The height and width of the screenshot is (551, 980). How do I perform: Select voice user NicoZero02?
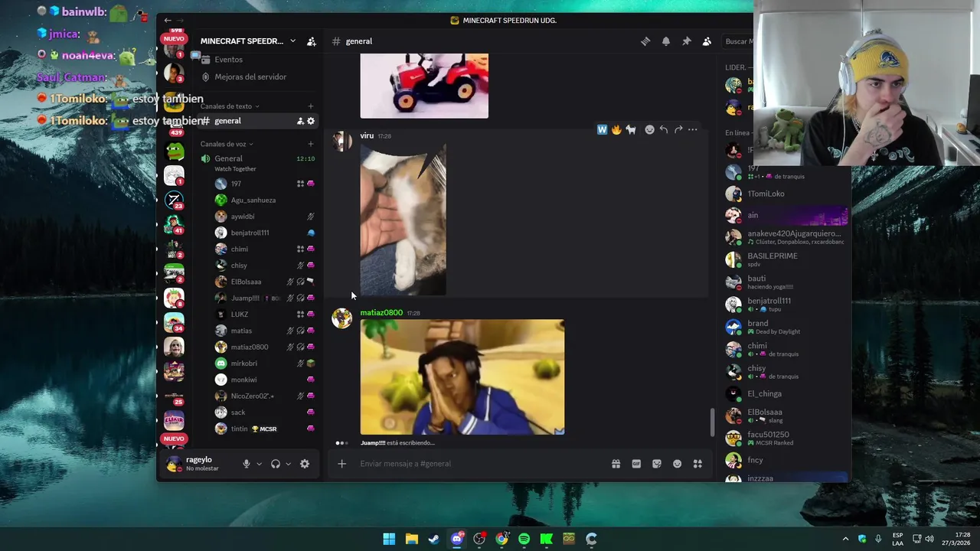click(x=252, y=396)
